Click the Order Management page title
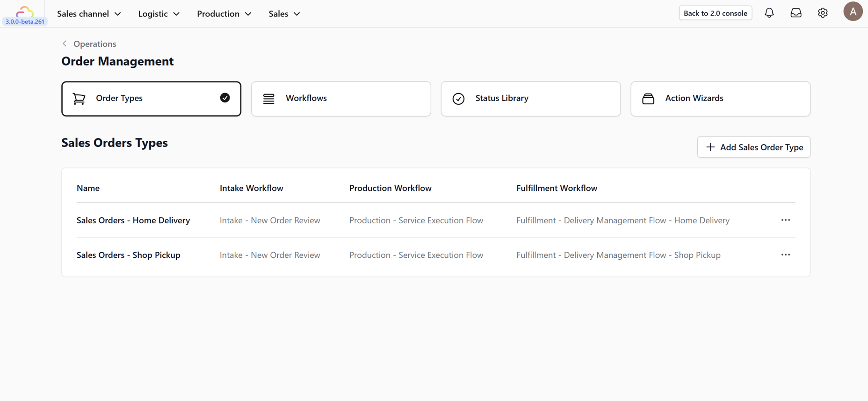 [x=117, y=61]
